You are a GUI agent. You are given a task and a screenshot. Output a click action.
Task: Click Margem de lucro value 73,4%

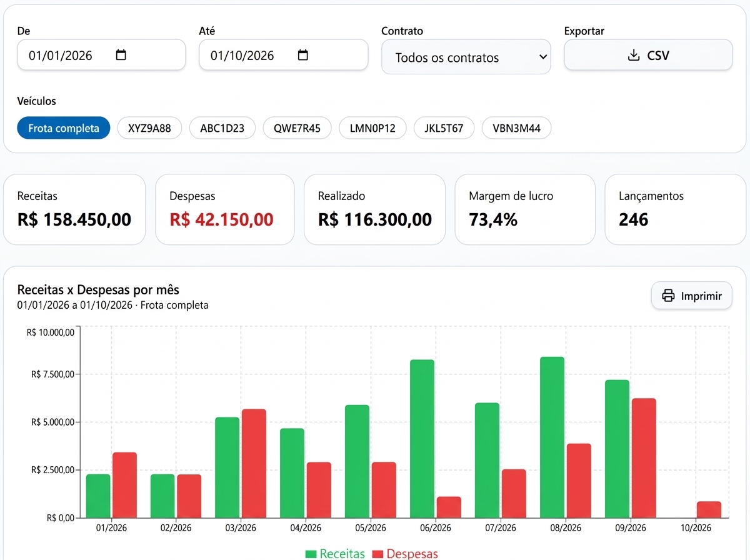pyautogui.click(x=493, y=219)
